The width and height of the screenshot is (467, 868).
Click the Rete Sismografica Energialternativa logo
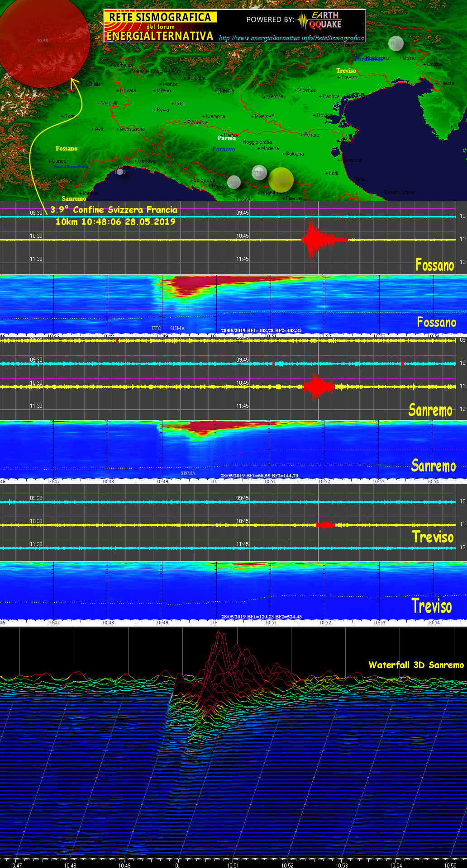pos(160,27)
